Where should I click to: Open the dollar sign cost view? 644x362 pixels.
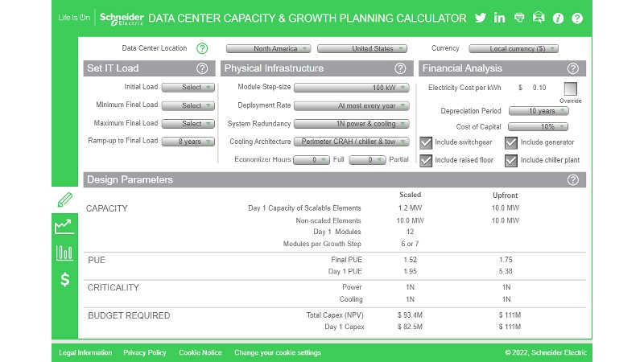tap(64, 280)
